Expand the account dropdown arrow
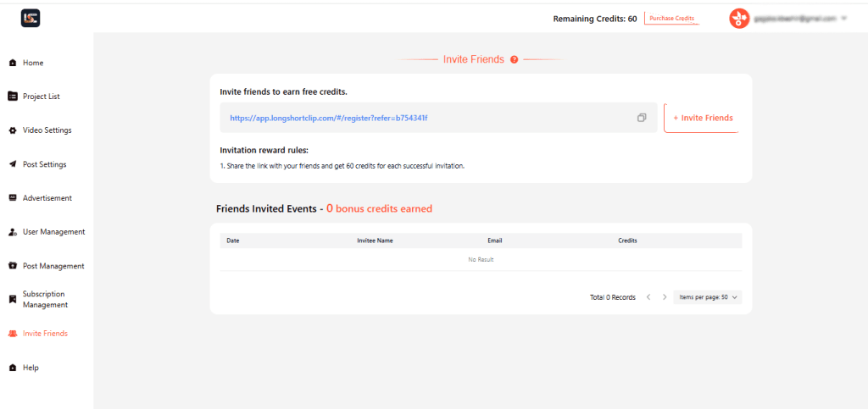 tap(844, 18)
